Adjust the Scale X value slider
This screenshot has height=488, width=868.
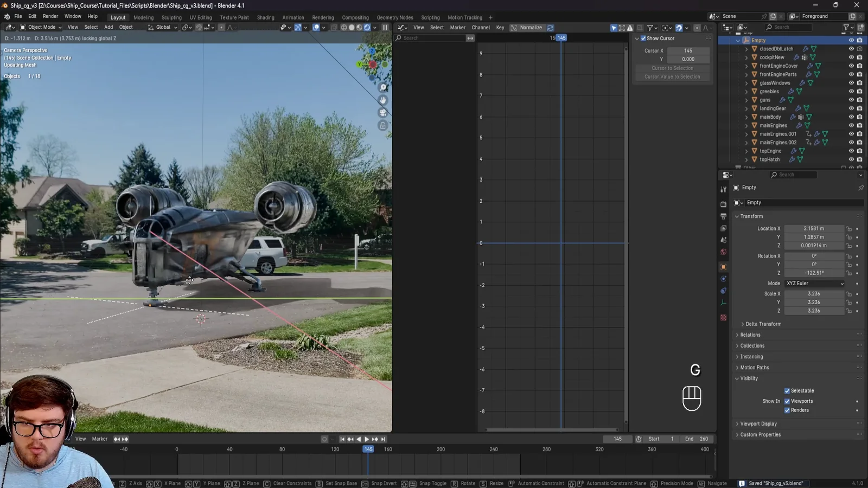(814, 293)
